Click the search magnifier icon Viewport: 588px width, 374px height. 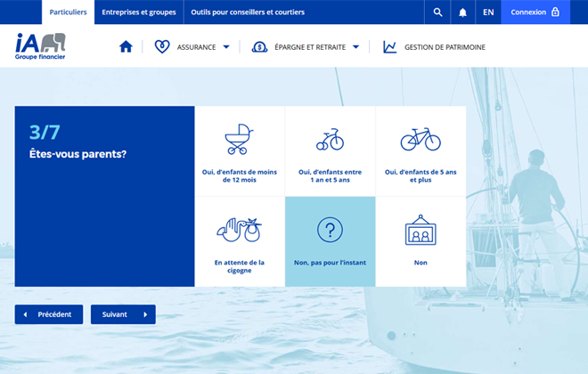(437, 12)
